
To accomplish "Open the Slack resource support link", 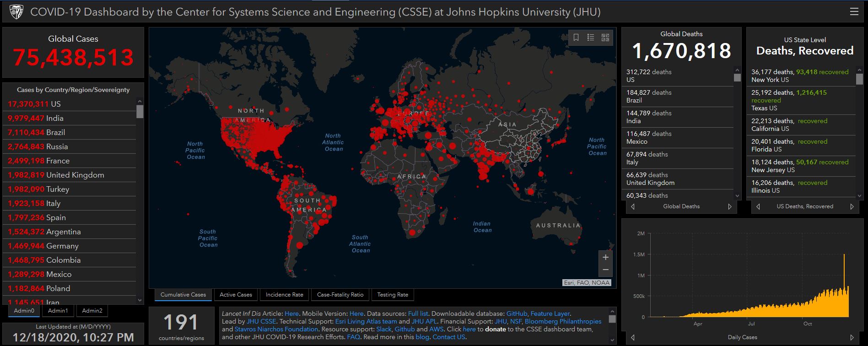I will (384, 330).
